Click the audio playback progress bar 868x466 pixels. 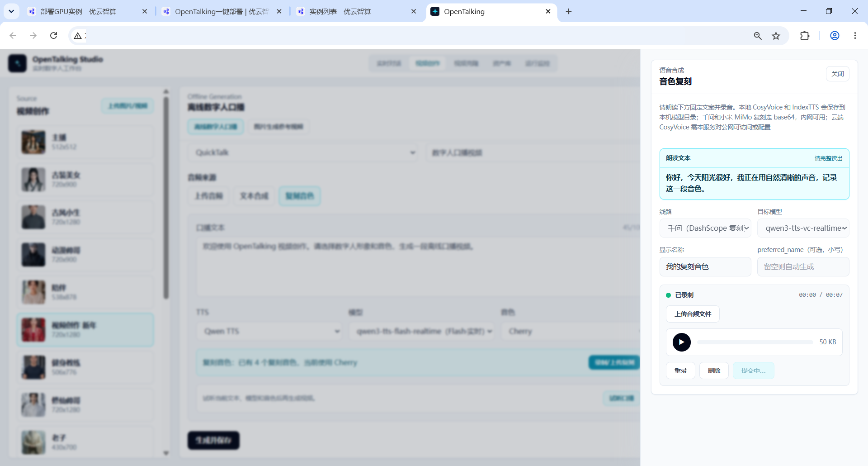[x=755, y=342]
